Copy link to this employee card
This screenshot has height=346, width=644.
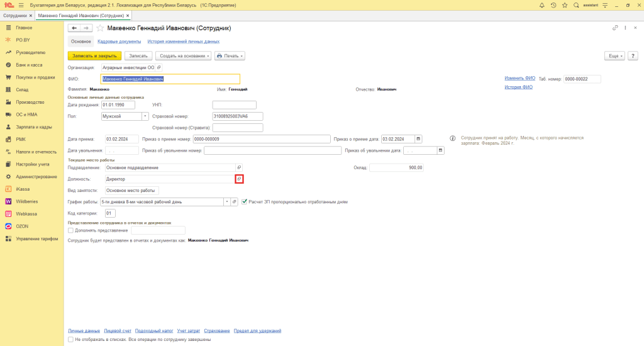(x=615, y=28)
